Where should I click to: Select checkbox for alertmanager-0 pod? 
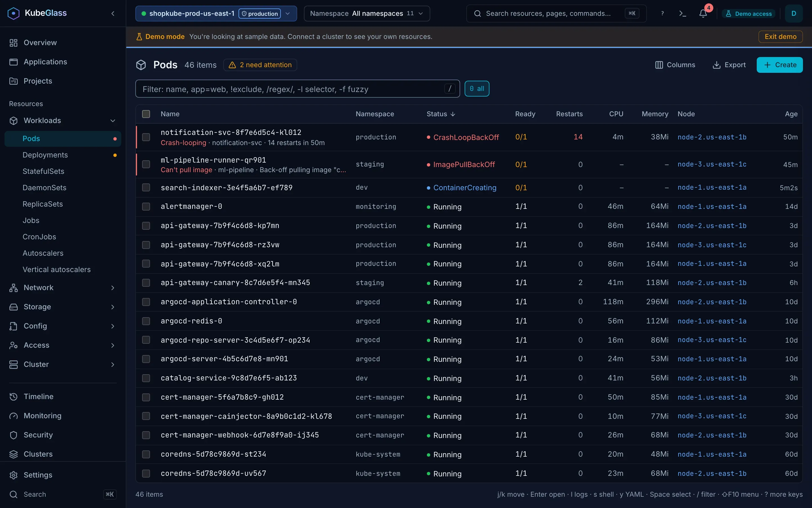coord(146,206)
